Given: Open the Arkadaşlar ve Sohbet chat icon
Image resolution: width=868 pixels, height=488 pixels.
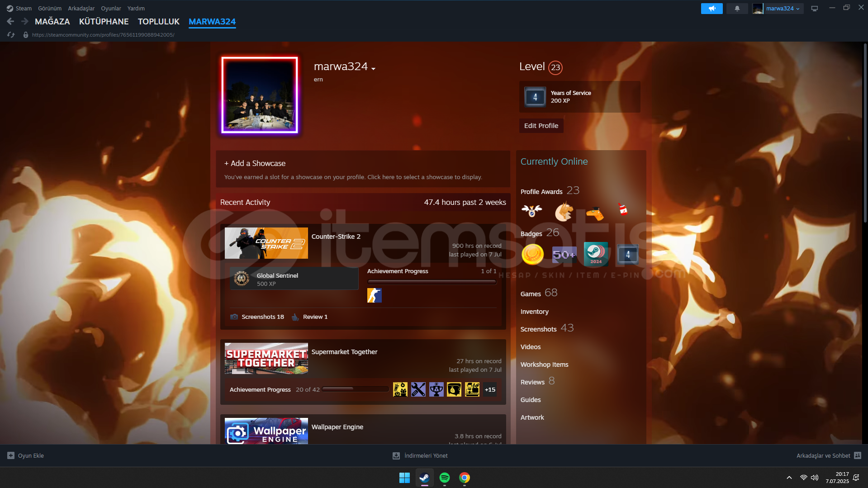Looking at the screenshot, I should coord(858,455).
